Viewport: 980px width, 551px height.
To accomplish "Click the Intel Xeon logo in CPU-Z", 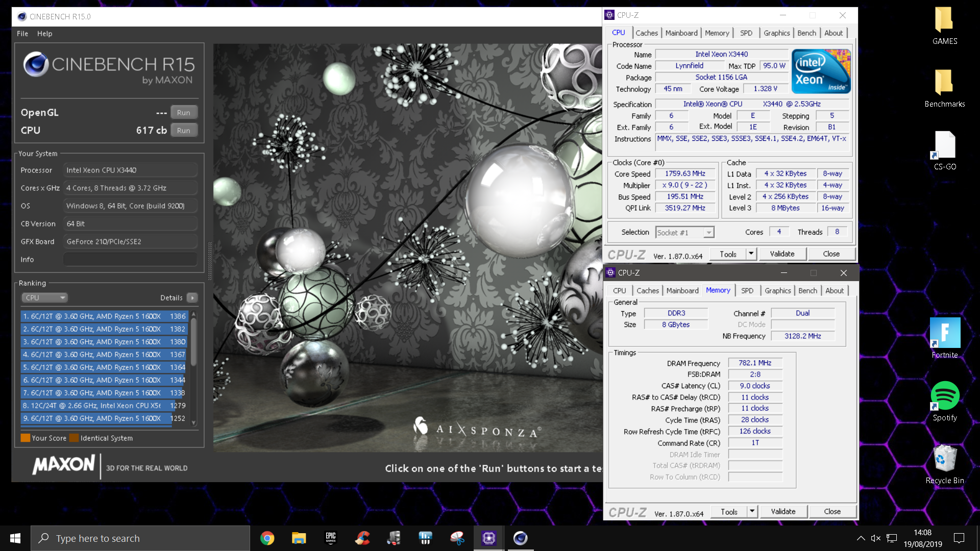I will [x=821, y=71].
